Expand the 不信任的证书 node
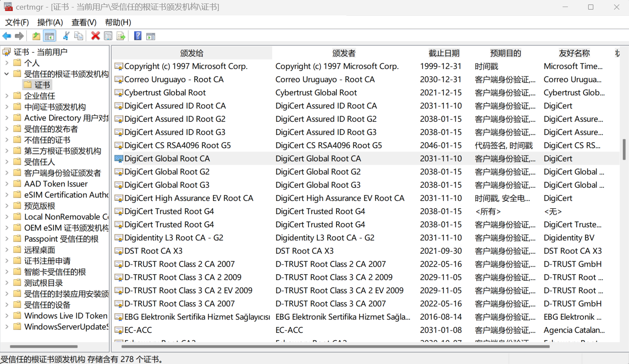The image size is (629, 364). pos(7,140)
